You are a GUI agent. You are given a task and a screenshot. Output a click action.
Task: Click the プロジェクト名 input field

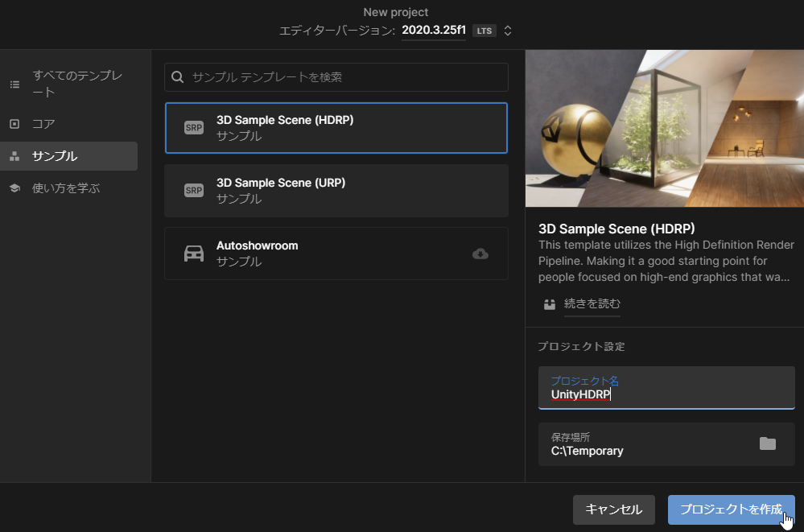coord(666,388)
